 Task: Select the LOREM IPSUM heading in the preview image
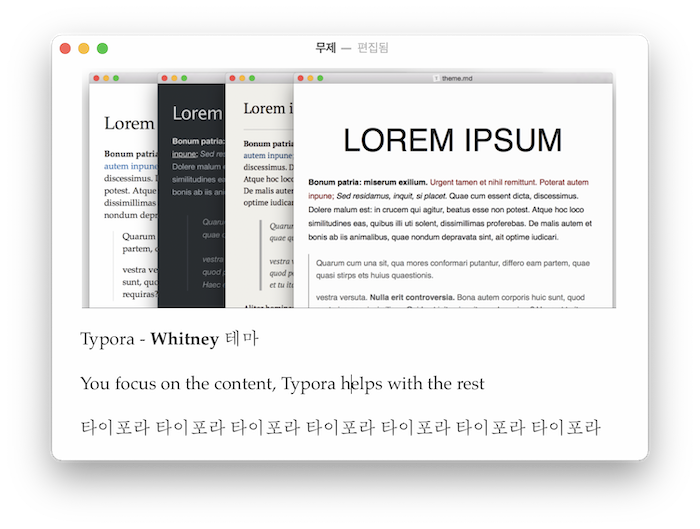[452, 140]
